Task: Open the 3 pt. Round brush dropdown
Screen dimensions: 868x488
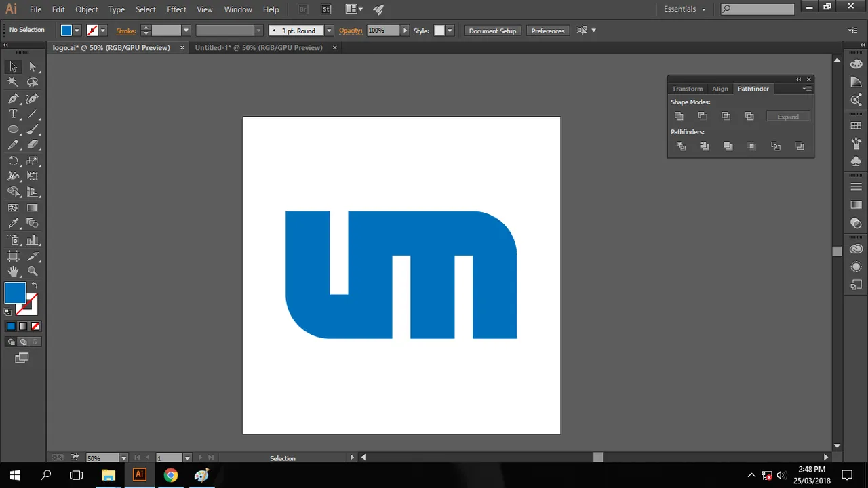Action: tap(329, 30)
